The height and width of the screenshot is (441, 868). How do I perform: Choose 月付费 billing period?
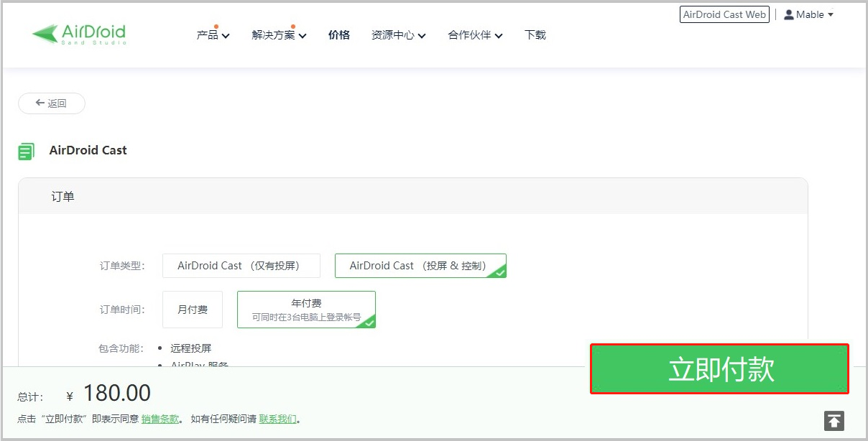pos(193,310)
